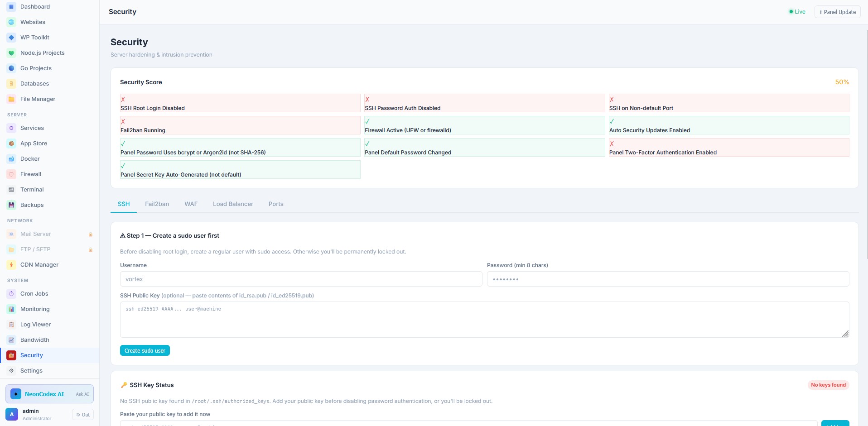Click the Cron Jobs clock icon
The width and height of the screenshot is (868, 426).
11,294
